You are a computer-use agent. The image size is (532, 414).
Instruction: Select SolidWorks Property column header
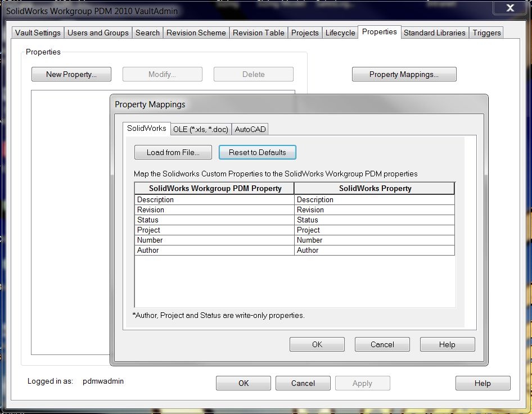tap(375, 189)
